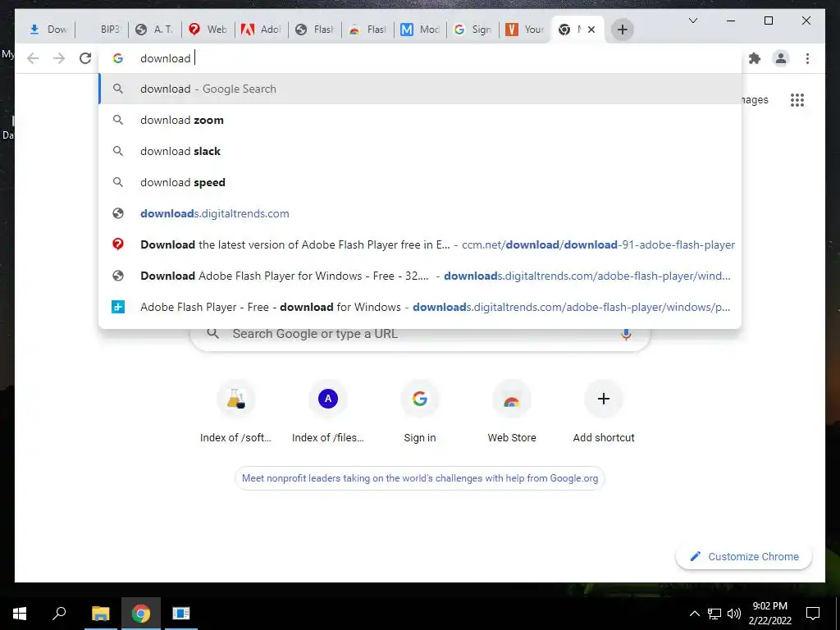Open the taskbar search magnifier

(59, 614)
